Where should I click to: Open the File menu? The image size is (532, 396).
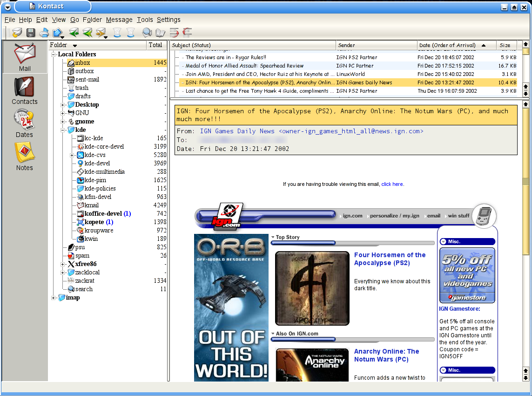click(10, 20)
